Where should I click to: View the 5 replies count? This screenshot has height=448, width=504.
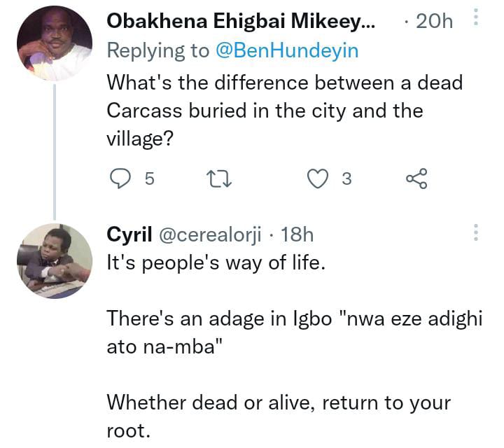[149, 180]
